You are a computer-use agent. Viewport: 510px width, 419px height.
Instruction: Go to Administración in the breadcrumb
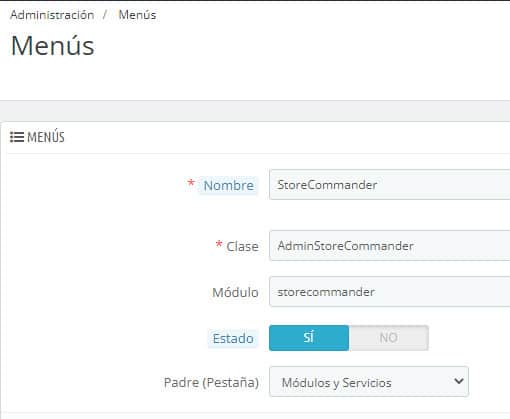click(52, 15)
